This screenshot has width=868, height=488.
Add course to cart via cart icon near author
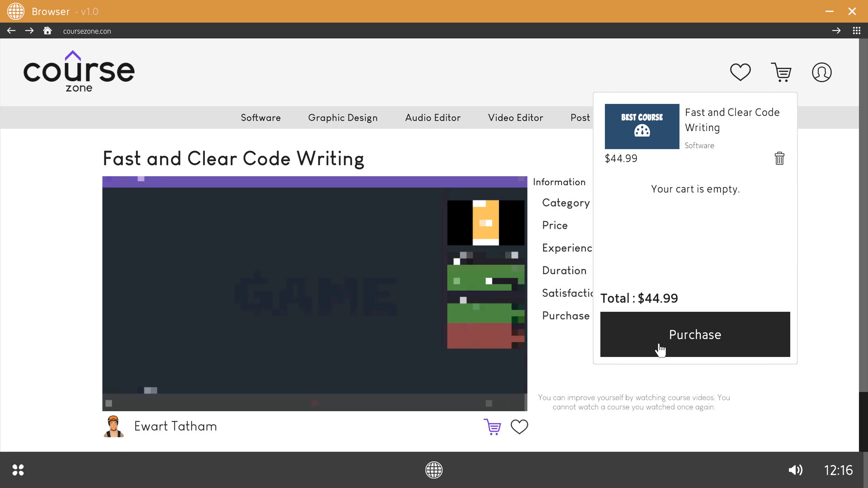[x=492, y=427]
